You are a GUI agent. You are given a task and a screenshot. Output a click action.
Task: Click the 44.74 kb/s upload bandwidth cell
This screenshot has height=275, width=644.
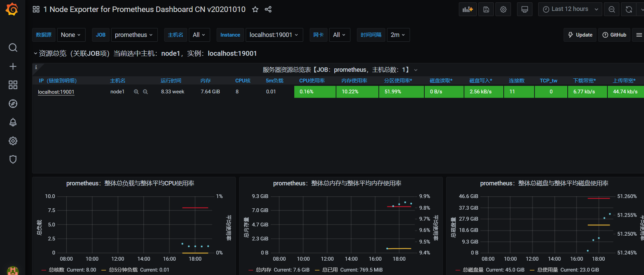click(626, 92)
